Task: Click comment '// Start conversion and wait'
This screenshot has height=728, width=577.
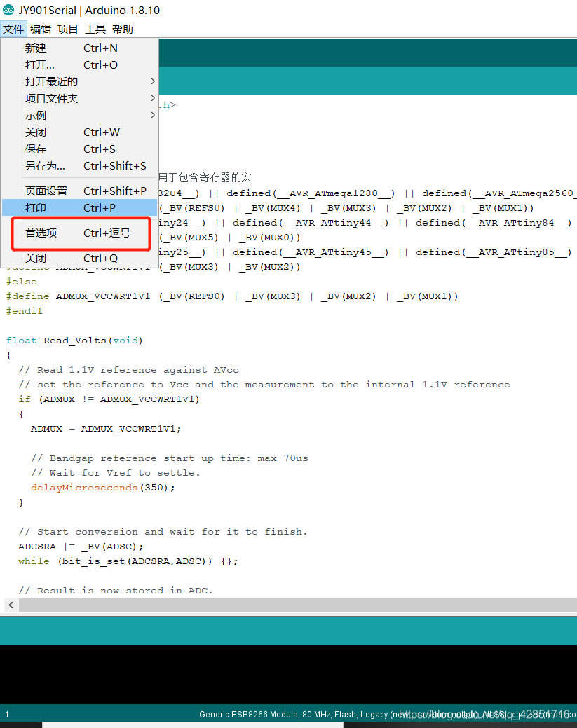Action: click(x=163, y=532)
